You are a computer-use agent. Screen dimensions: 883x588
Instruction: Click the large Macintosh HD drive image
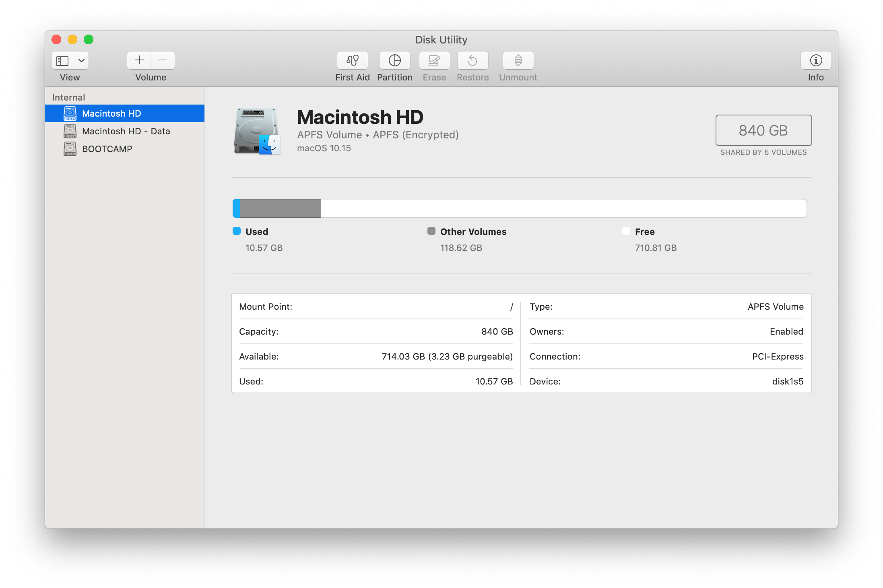coord(257,131)
